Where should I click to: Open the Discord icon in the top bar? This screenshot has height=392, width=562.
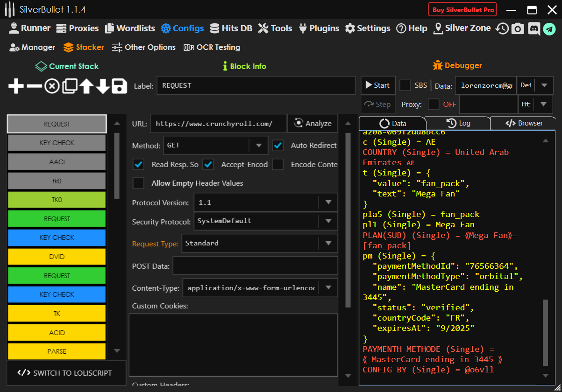[534, 29]
